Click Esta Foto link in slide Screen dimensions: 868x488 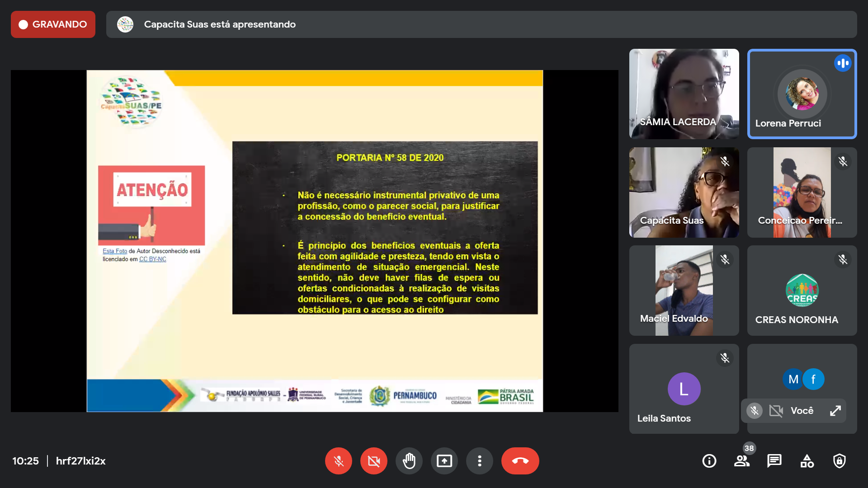tap(114, 251)
